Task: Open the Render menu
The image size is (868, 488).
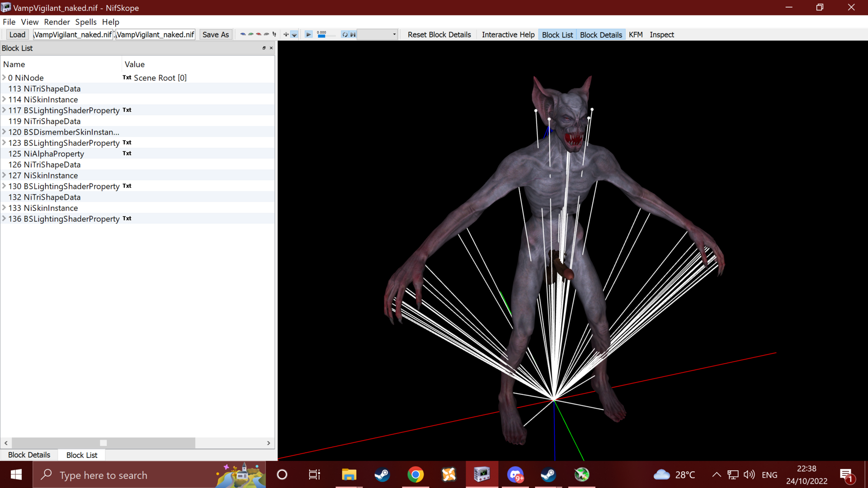Action: (57, 22)
